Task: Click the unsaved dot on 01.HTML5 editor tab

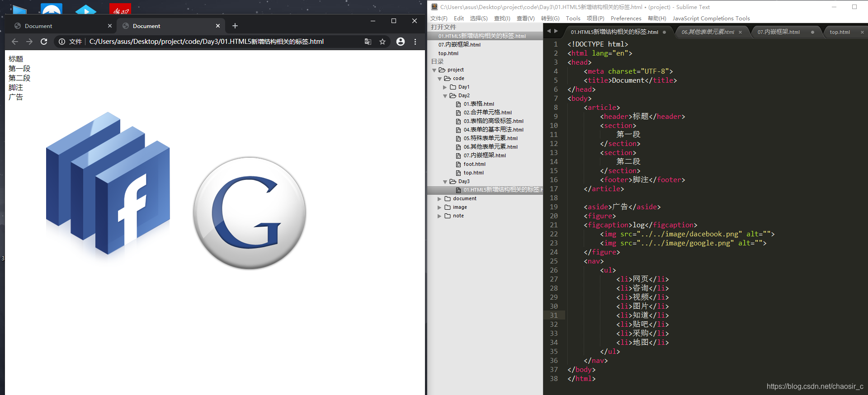Action: pos(664,32)
